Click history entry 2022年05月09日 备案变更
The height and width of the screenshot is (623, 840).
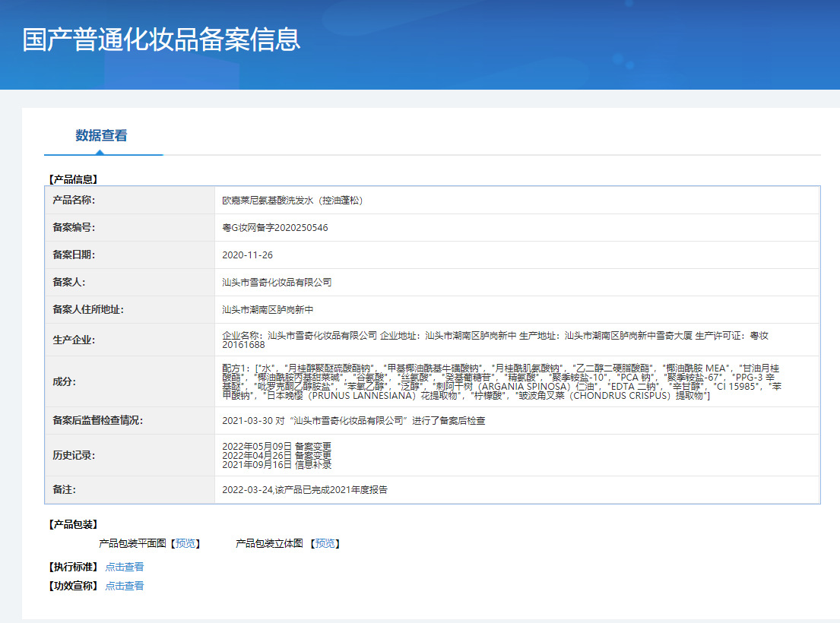point(277,446)
